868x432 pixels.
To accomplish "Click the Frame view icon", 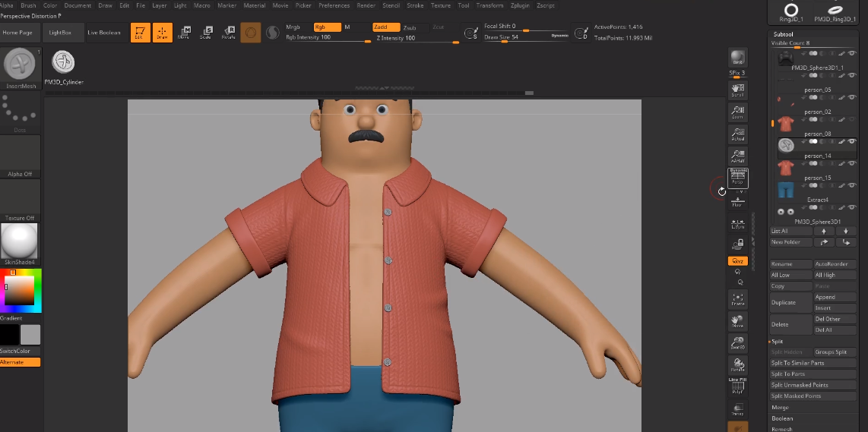I will tap(737, 299).
